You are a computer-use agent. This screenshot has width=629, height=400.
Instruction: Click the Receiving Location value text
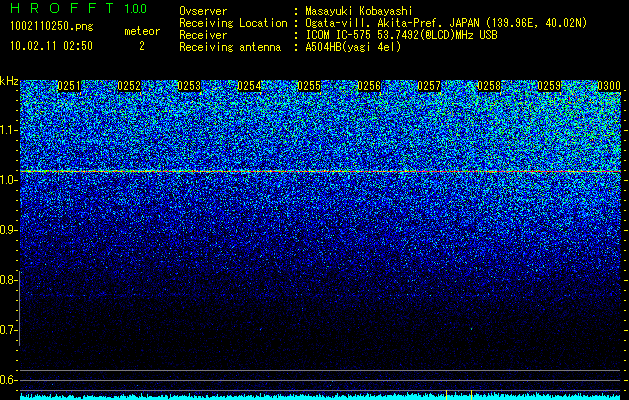pyautogui.click(x=446, y=23)
